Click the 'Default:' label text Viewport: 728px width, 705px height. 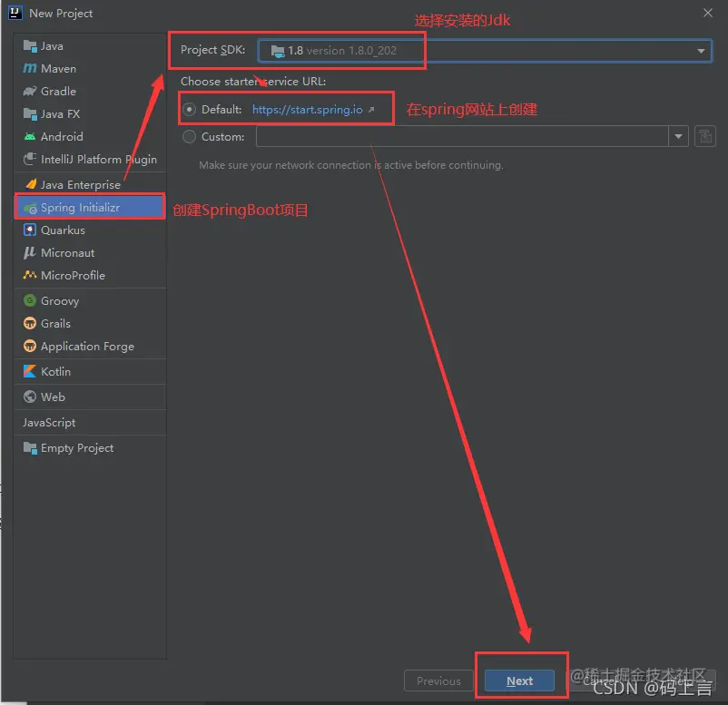pos(221,110)
